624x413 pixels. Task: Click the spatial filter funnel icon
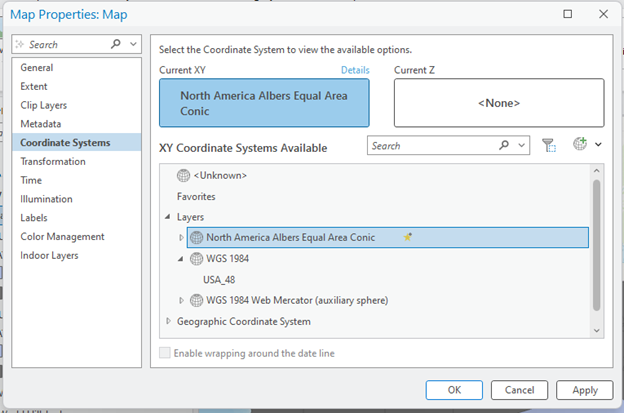coord(548,146)
